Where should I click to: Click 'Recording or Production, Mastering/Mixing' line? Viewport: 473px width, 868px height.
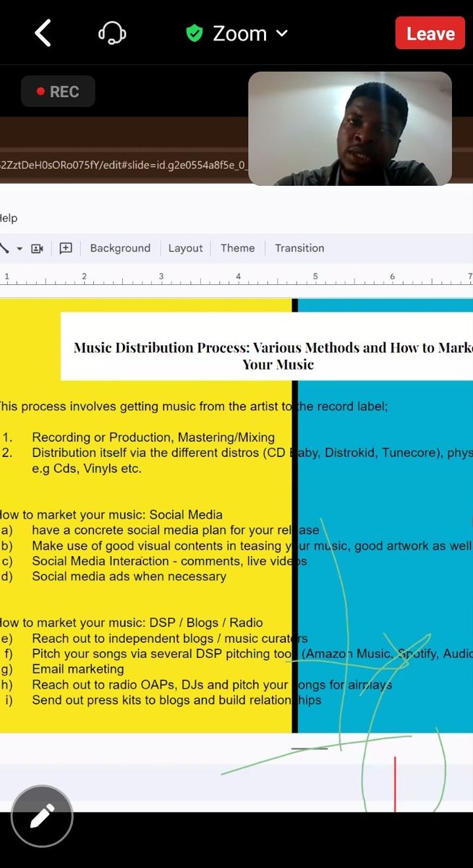153,437
